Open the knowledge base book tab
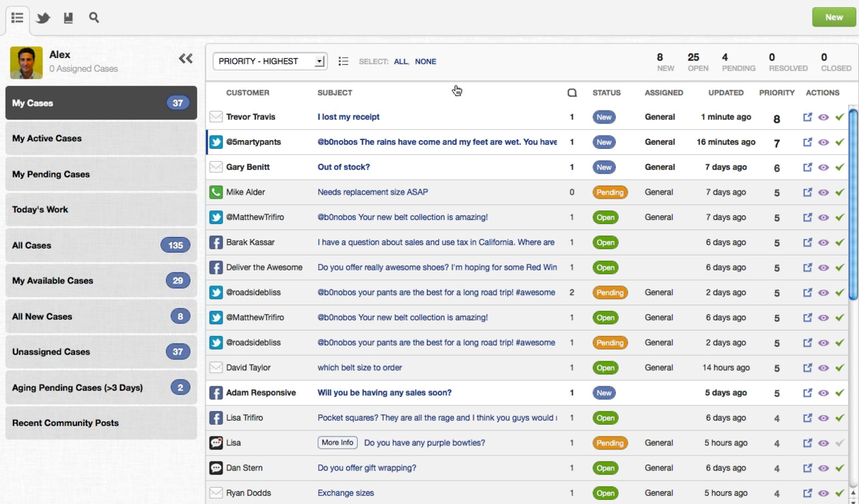This screenshot has width=859, height=504. (68, 18)
